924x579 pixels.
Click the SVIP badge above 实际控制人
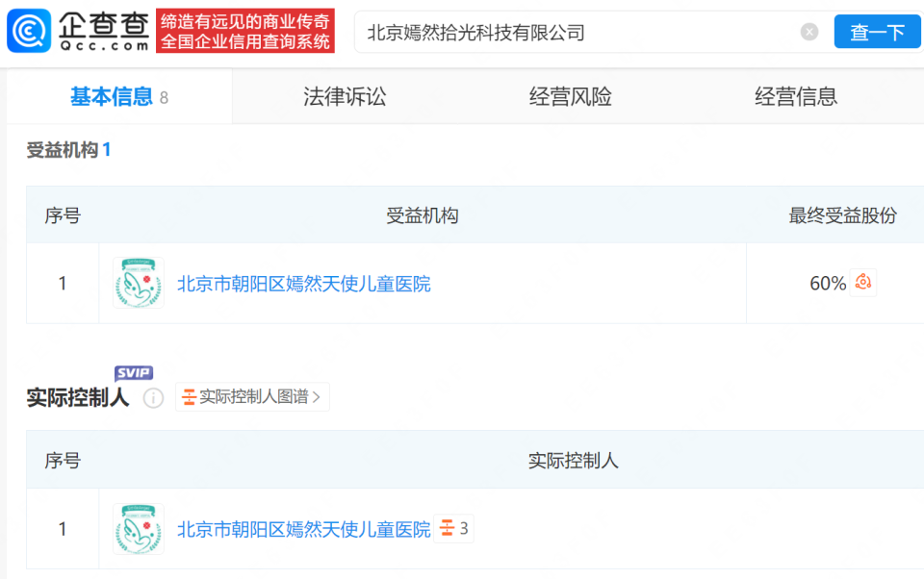[x=134, y=373]
